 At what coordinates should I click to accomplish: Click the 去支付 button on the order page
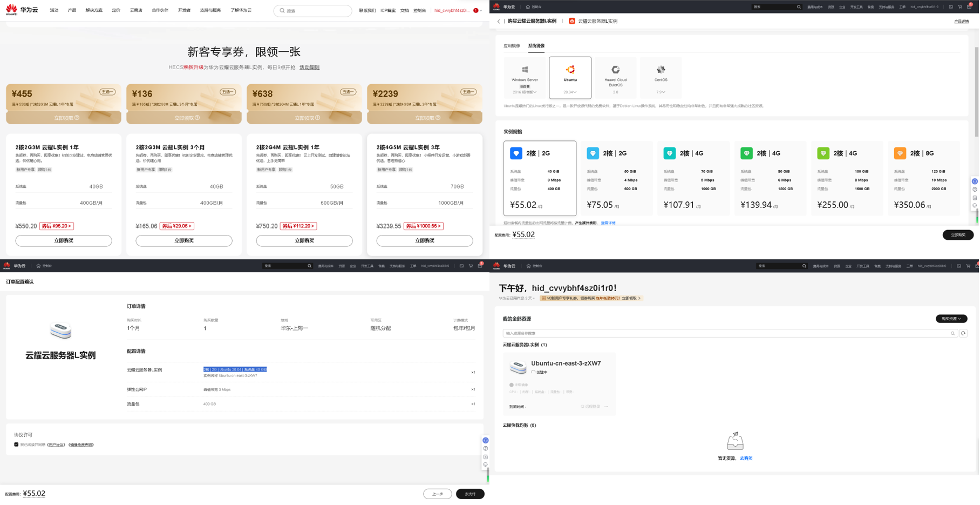coord(470,494)
